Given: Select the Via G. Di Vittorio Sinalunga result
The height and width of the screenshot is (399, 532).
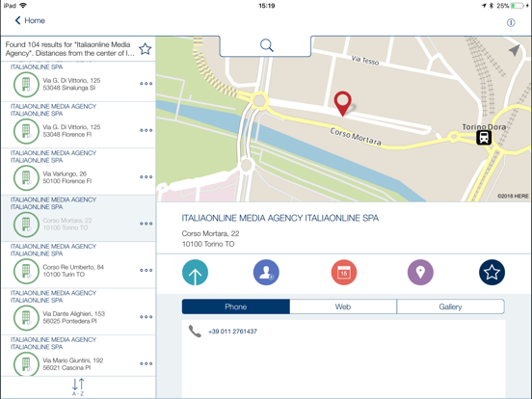Looking at the screenshot, I should 78,81.
